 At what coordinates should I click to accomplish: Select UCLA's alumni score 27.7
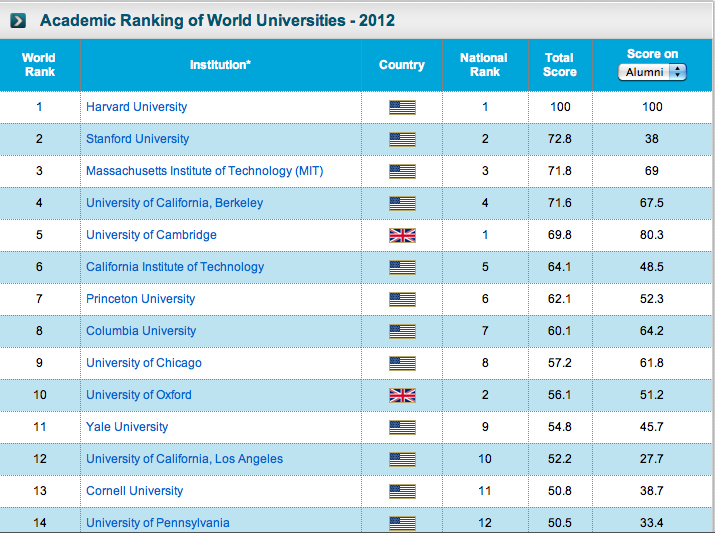[x=652, y=459]
